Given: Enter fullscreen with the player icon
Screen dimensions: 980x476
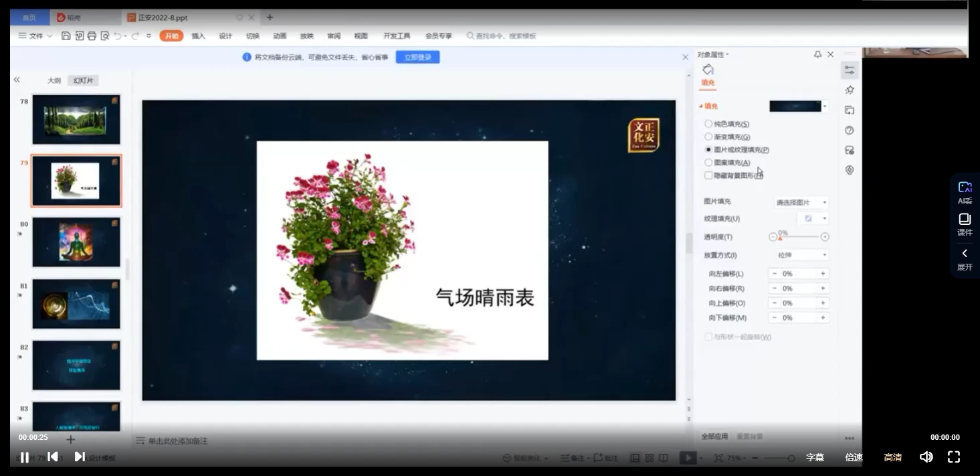Looking at the screenshot, I should pos(954,457).
